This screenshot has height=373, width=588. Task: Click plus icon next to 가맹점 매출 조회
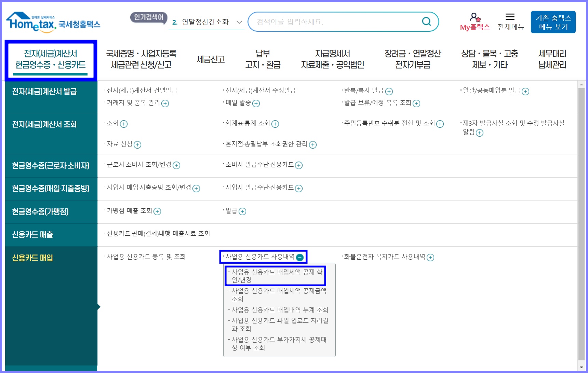(x=157, y=211)
